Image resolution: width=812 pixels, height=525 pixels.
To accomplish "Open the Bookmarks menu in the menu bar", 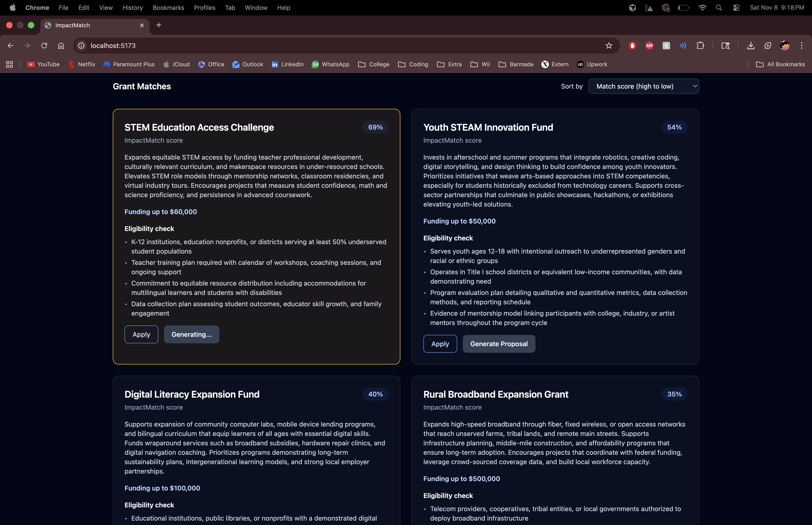I will coord(168,8).
